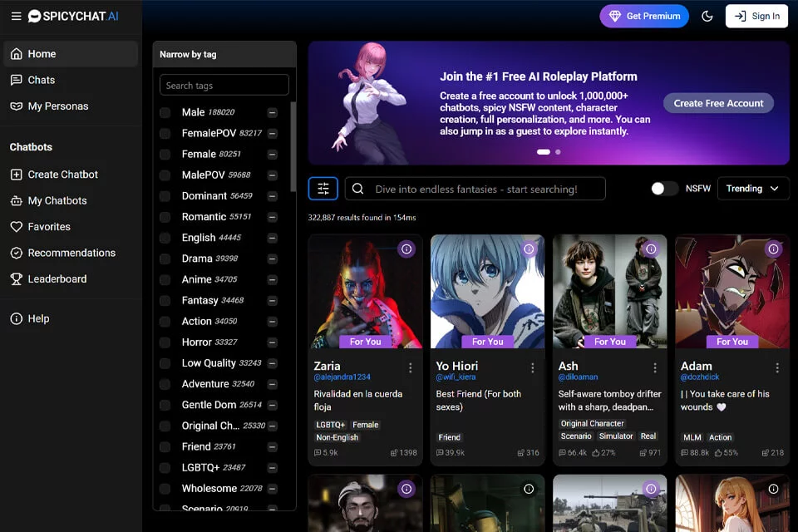
Task: Toggle the NSFW switch
Action: click(x=664, y=189)
